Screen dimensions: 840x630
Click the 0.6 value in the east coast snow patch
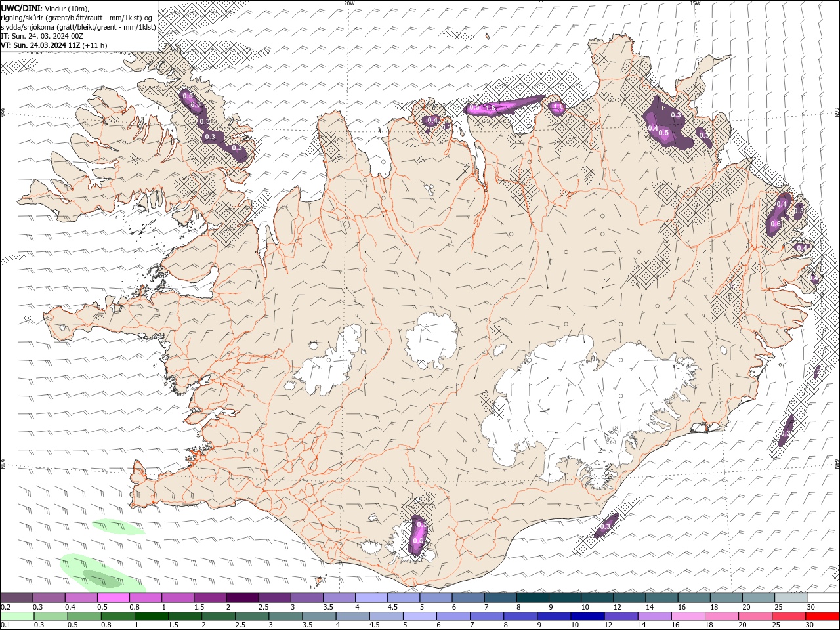tap(775, 224)
